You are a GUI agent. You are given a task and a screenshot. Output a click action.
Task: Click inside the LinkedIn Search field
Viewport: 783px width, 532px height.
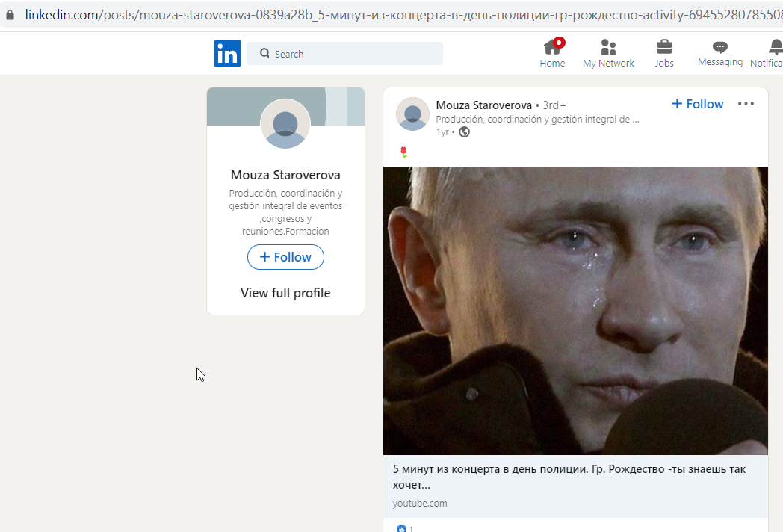coord(344,54)
